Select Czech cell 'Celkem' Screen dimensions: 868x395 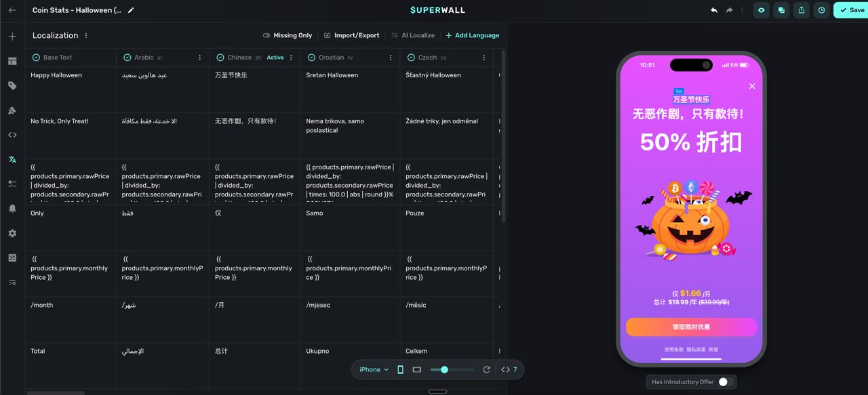[448, 366]
